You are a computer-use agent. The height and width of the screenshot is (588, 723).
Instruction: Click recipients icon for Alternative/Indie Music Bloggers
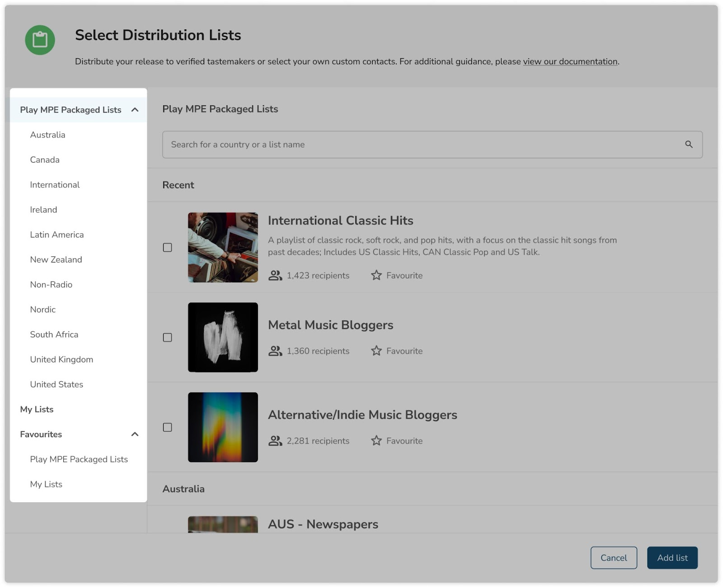point(275,441)
